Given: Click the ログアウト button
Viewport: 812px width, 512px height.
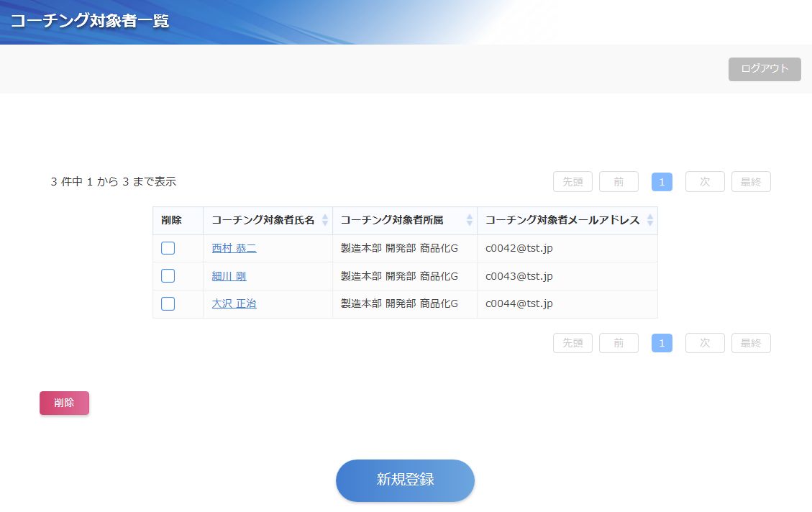Looking at the screenshot, I should click(x=765, y=69).
